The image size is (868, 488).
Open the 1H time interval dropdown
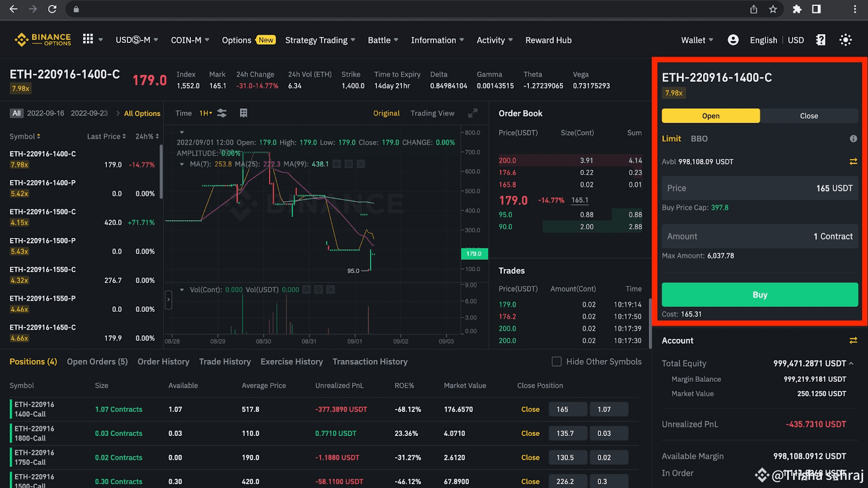click(x=206, y=113)
